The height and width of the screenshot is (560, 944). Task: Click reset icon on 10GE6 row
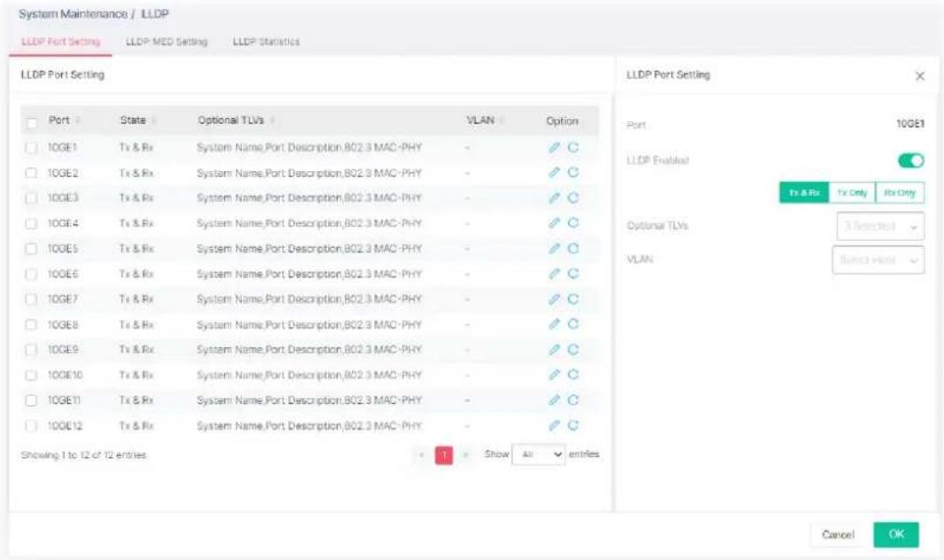tap(573, 274)
